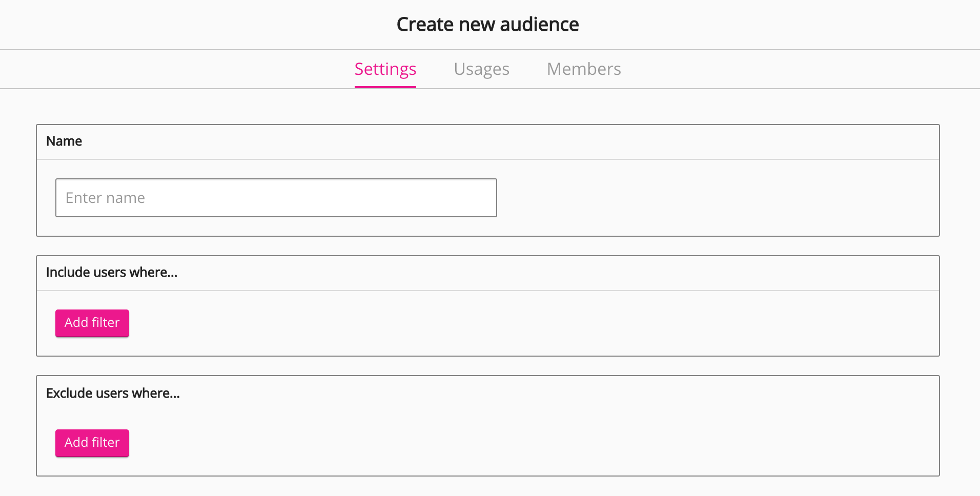Click the Include users where heading

point(112,273)
